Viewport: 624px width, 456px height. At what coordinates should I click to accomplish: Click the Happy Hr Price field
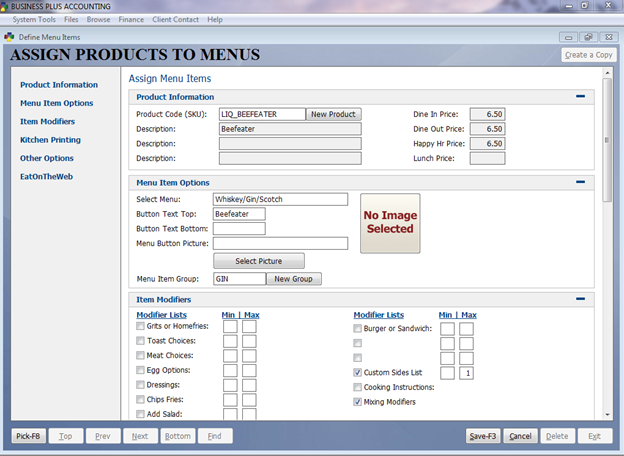point(488,144)
